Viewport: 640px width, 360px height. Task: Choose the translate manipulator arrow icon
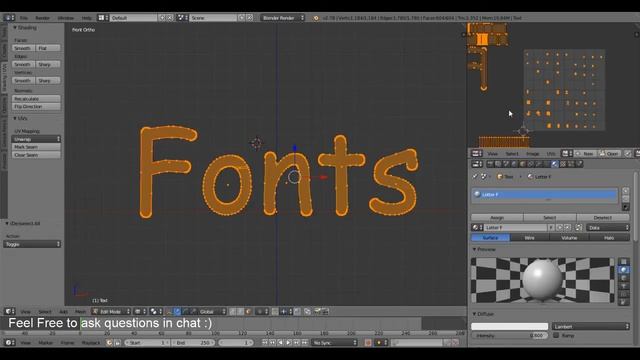click(x=177, y=311)
